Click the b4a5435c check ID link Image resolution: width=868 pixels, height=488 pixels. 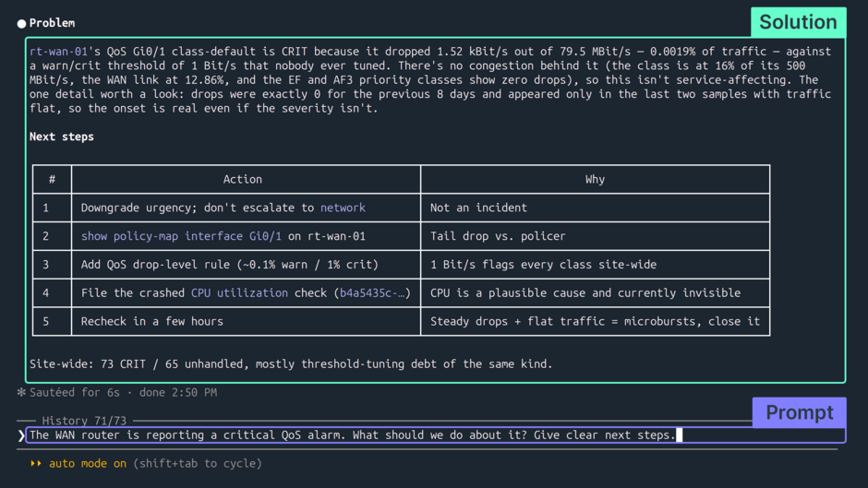tap(372, 292)
